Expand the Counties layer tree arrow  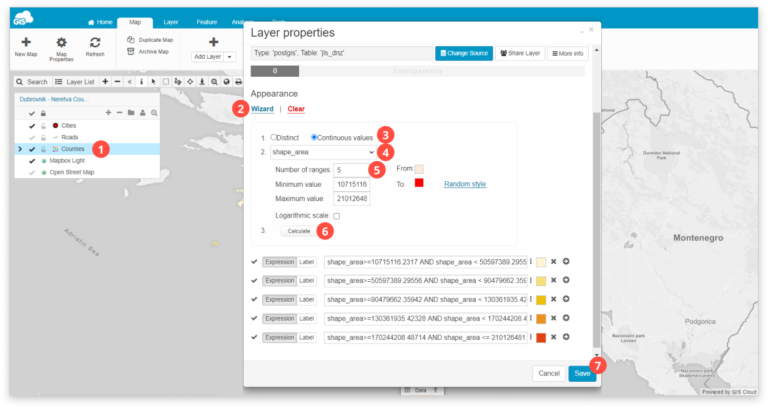coord(20,149)
